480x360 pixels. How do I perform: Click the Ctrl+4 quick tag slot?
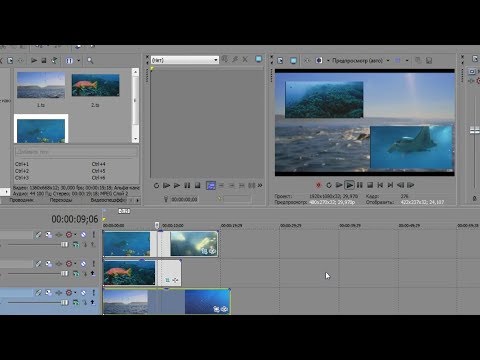[x=99, y=164]
